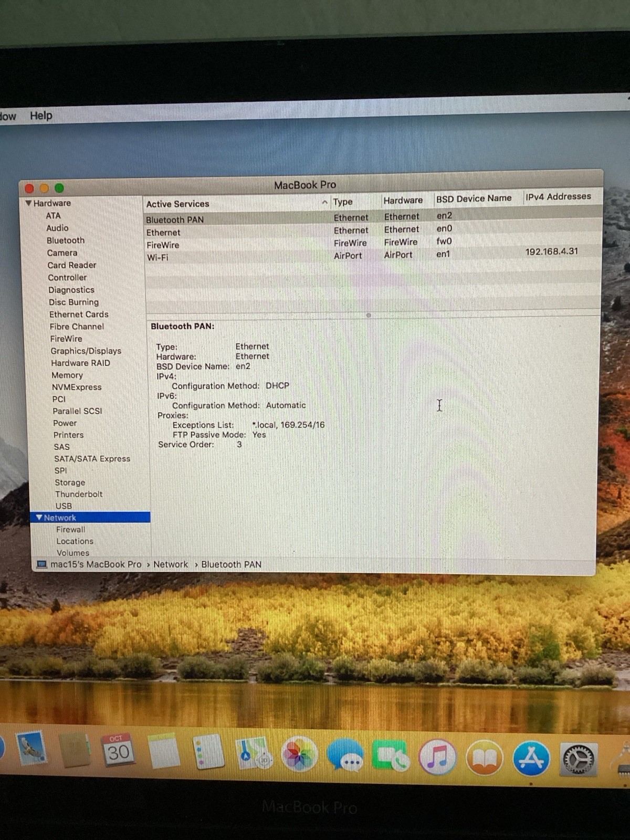Open Messages app in Dock
630x840 pixels.
pyautogui.click(x=345, y=755)
